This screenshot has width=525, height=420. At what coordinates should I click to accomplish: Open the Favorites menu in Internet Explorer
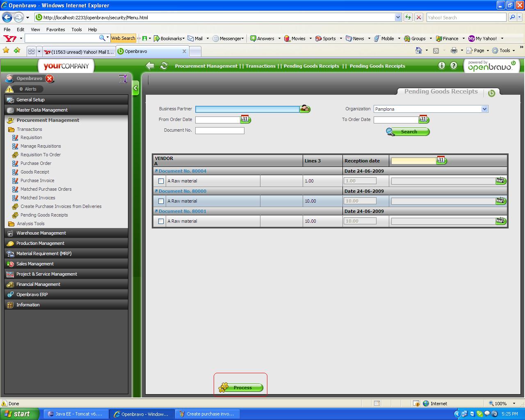(55, 30)
